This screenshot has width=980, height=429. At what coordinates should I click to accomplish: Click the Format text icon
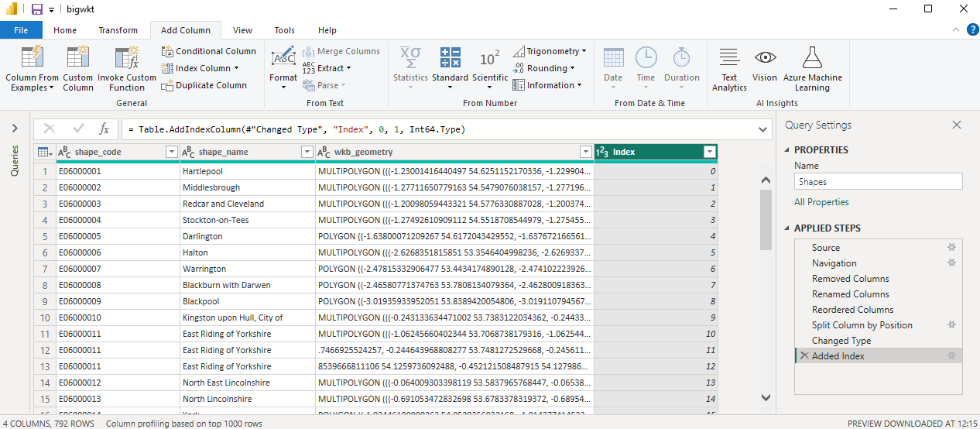click(x=283, y=58)
